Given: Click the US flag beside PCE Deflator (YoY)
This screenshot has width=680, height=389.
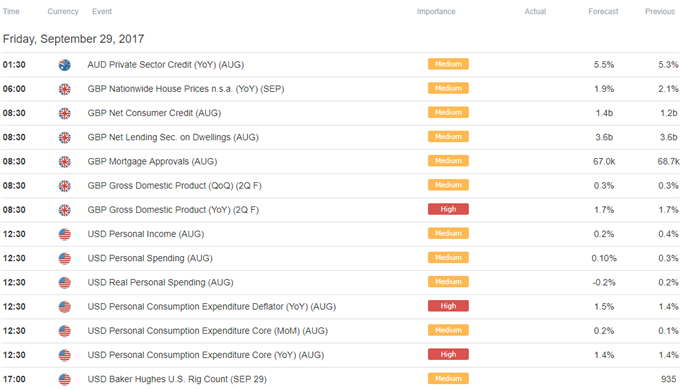Looking at the screenshot, I should click(65, 307).
